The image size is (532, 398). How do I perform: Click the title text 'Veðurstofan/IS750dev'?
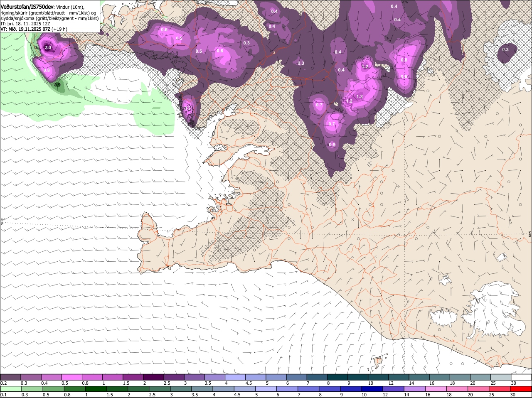point(27,7)
